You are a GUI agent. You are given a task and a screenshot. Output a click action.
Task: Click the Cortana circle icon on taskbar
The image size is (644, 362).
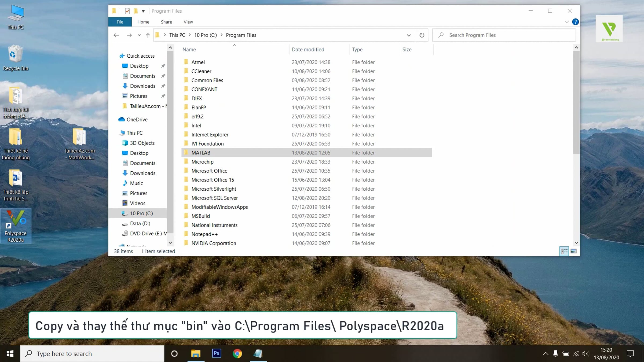coord(174,353)
